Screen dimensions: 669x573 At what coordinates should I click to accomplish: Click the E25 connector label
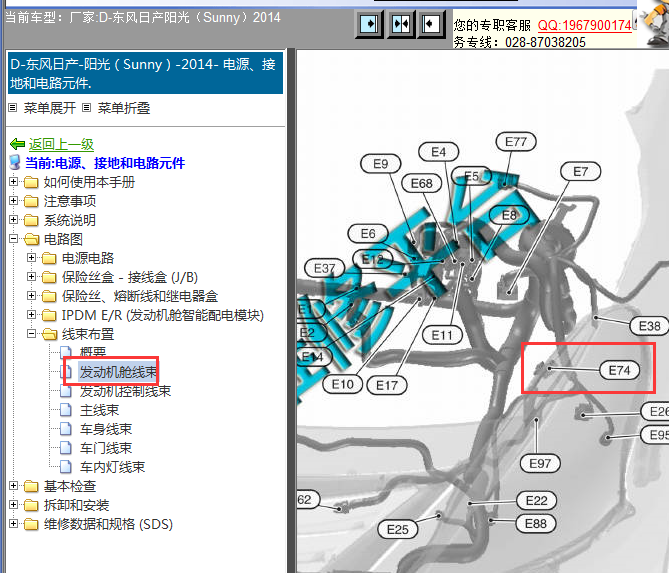point(398,529)
